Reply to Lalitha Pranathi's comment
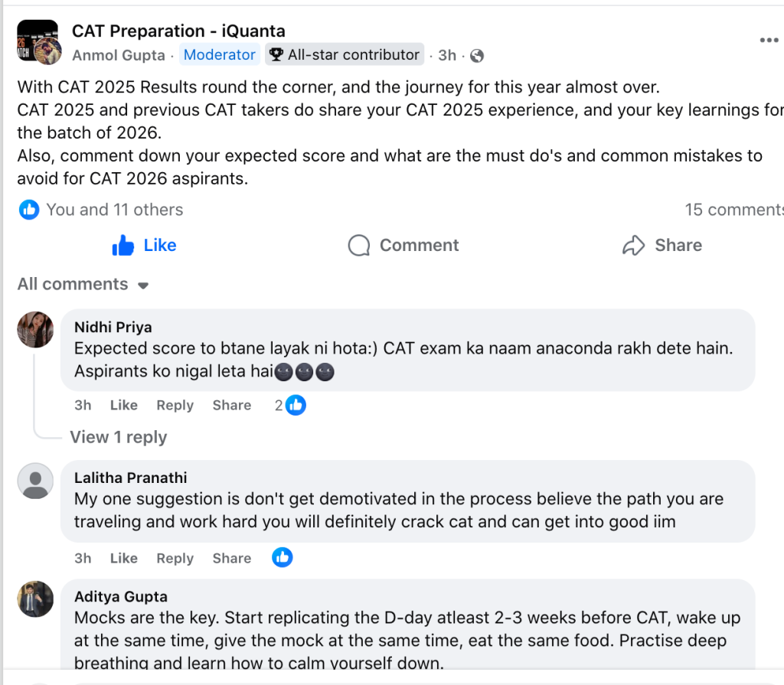The image size is (784, 685). click(174, 557)
